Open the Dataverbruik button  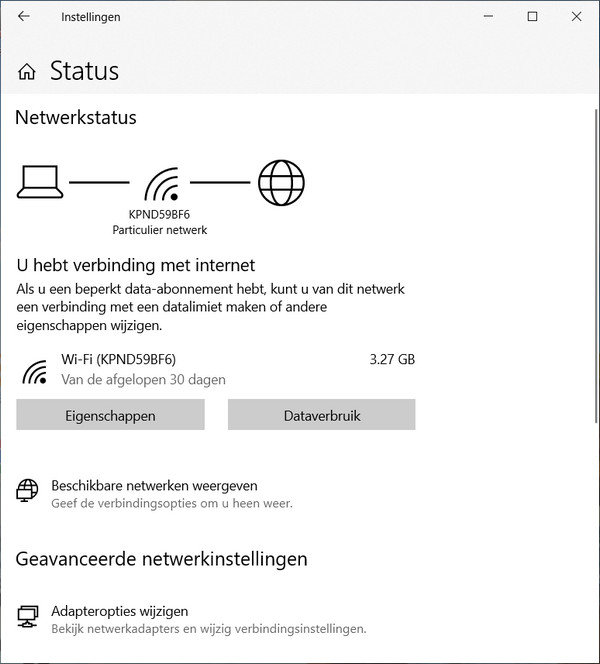321,415
